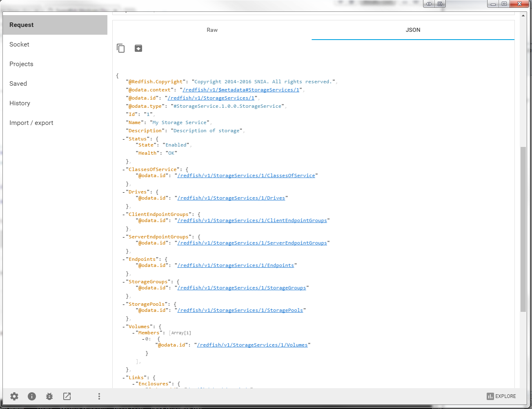This screenshot has width=532, height=409.
Task: Click the bug report icon
Action: point(49,396)
